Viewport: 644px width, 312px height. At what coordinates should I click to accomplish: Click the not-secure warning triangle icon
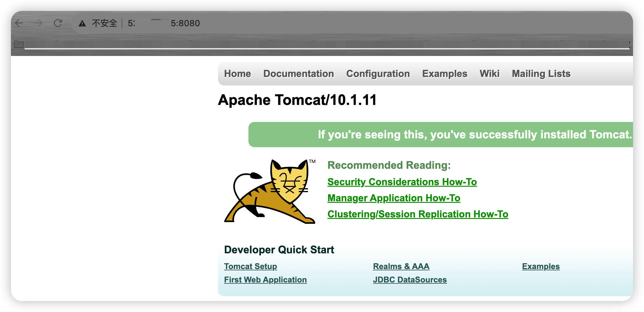pyautogui.click(x=82, y=23)
